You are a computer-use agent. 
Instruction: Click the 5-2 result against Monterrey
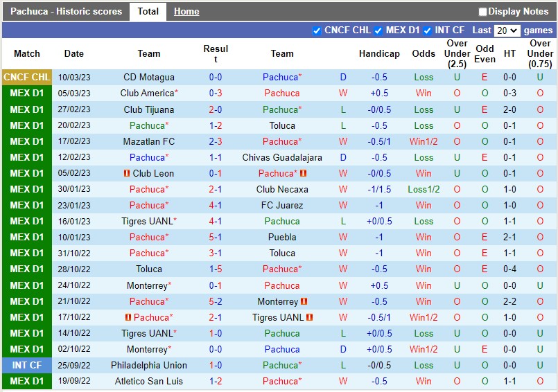coord(216,301)
